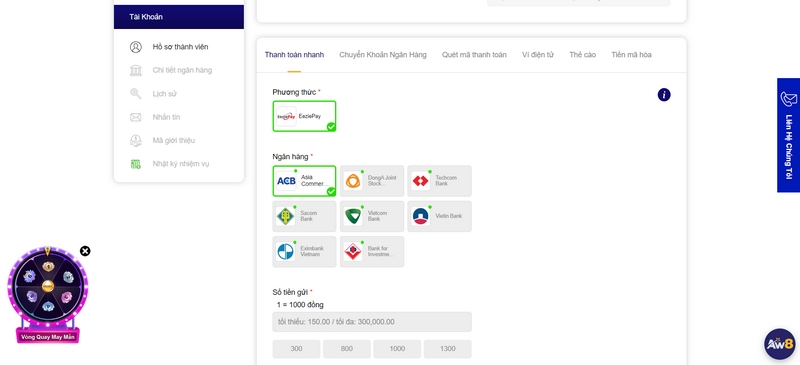Open Hồ sơ thành viên profile icon

point(136,47)
